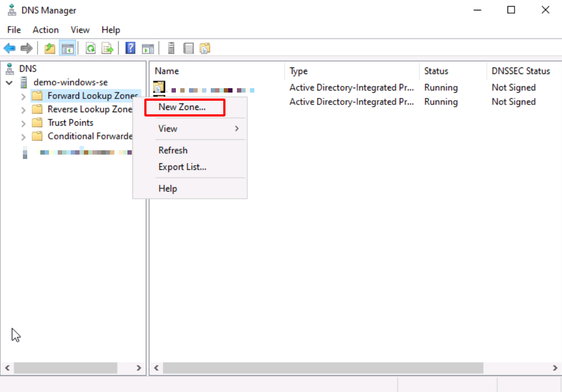The width and height of the screenshot is (562, 392).
Task: Expand the Trust Points folder
Action: tap(23, 123)
